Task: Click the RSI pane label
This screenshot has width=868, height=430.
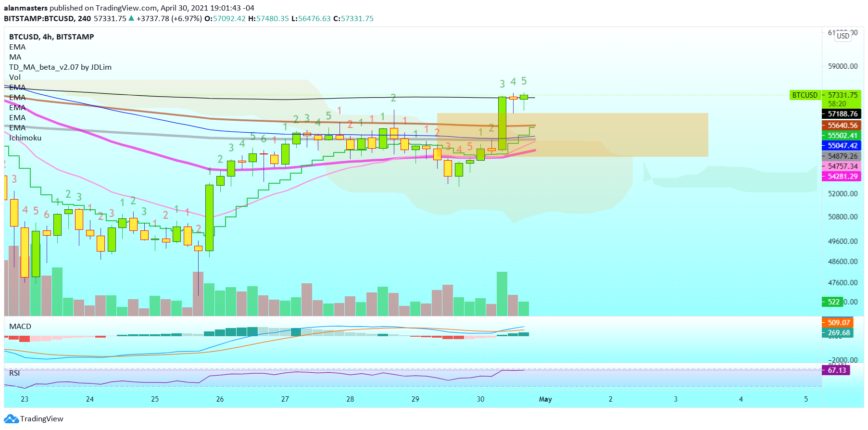Action: click(x=14, y=373)
